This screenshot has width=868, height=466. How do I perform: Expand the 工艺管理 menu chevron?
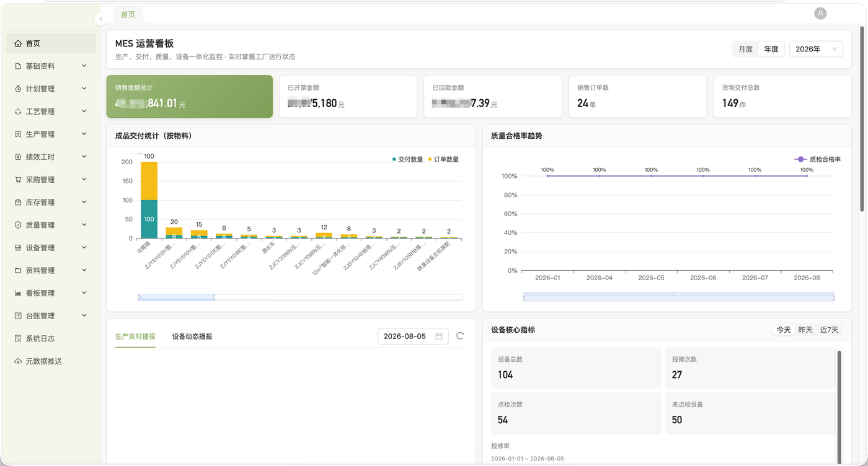point(84,111)
